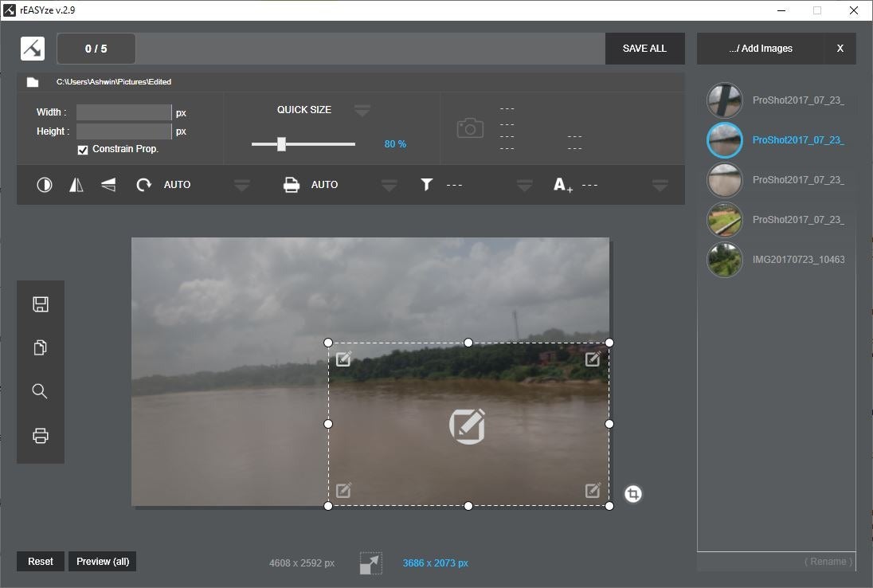Click the print icon in left sidebar
The height and width of the screenshot is (588, 873).
(x=41, y=436)
